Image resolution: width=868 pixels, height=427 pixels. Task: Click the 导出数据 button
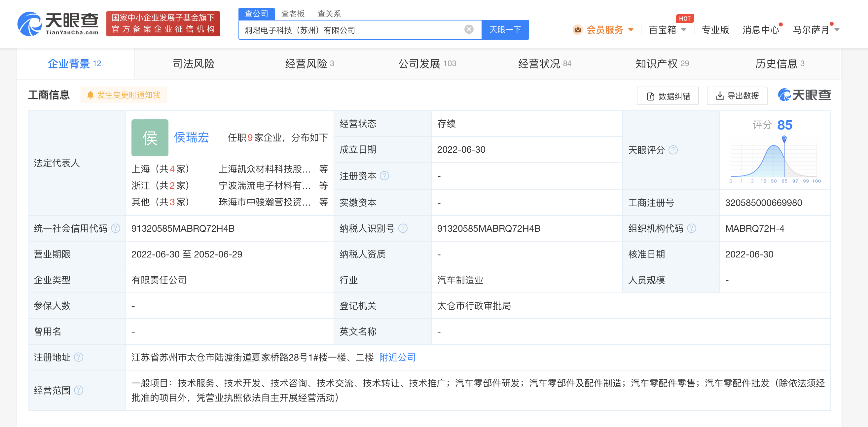click(737, 96)
